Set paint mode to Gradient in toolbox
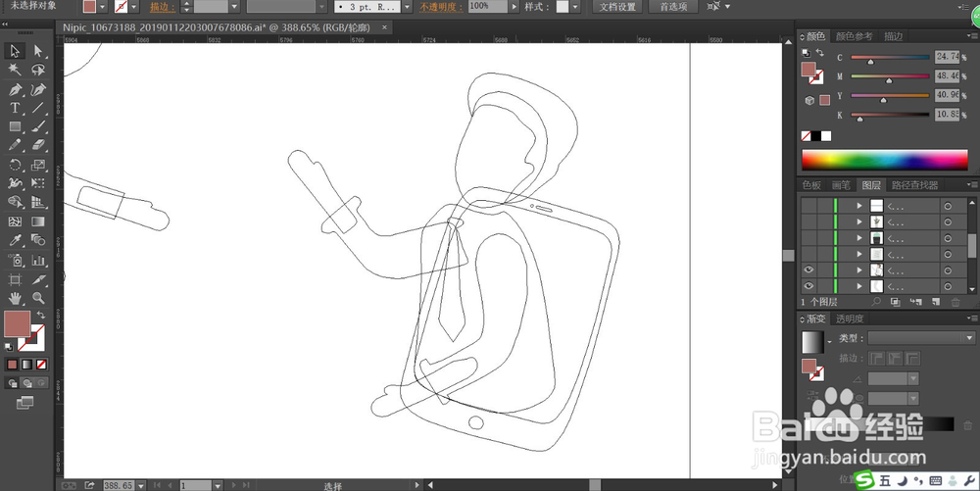 point(26,365)
